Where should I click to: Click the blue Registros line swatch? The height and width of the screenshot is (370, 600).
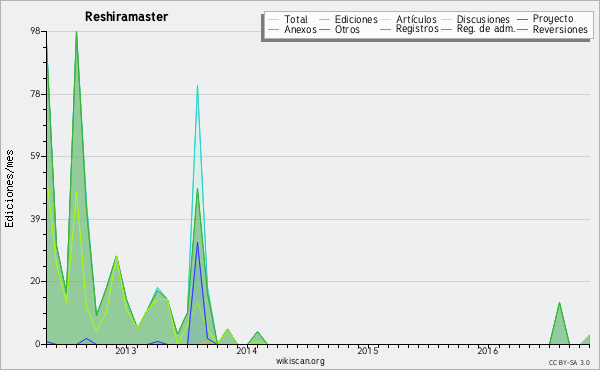pyautogui.click(x=386, y=29)
